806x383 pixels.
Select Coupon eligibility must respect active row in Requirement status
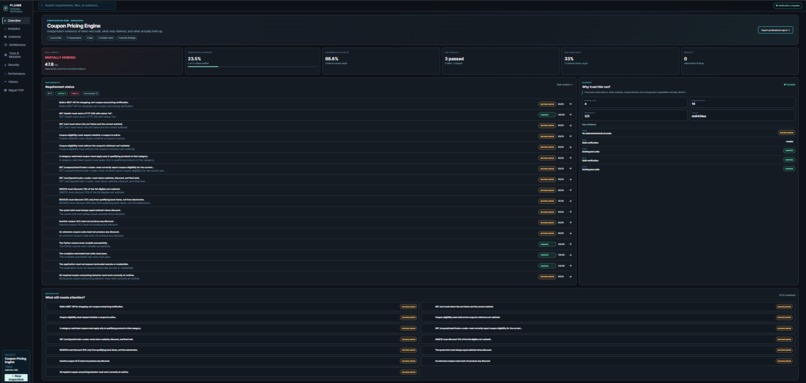pyautogui.click(x=309, y=136)
